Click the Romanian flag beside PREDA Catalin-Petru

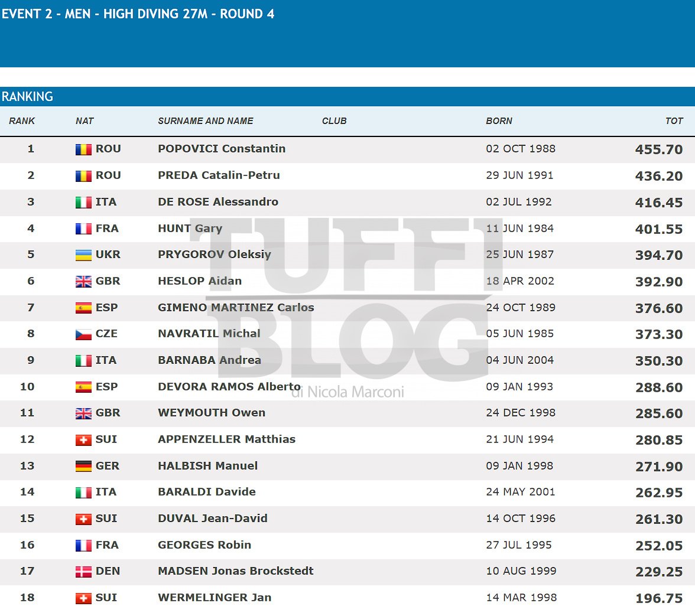click(x=83, y=176)
